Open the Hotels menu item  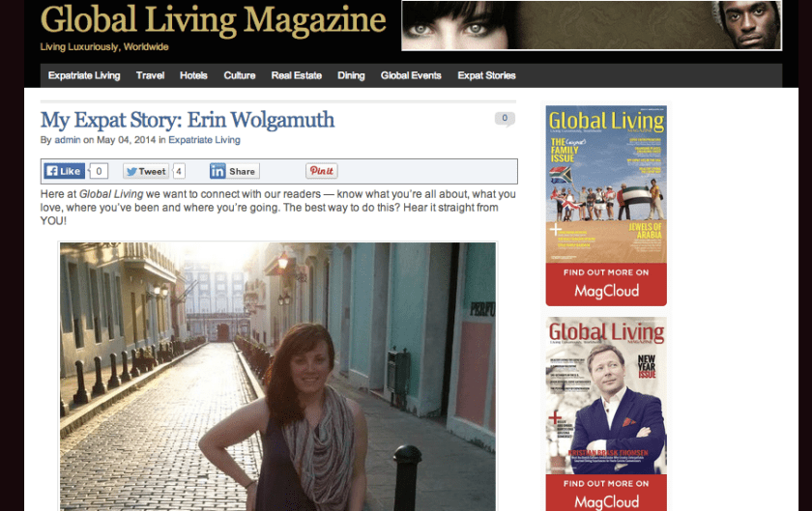[x=193, y=75]
